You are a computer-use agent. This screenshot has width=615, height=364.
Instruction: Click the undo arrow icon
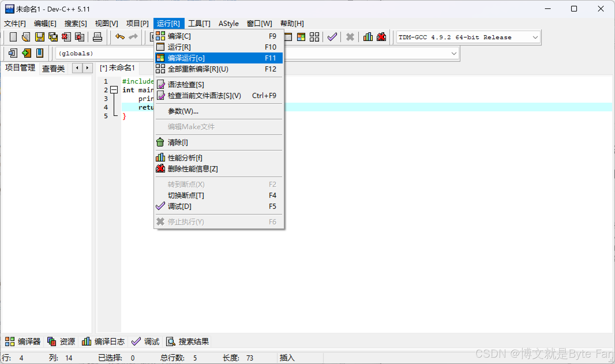tap(120, 37)
